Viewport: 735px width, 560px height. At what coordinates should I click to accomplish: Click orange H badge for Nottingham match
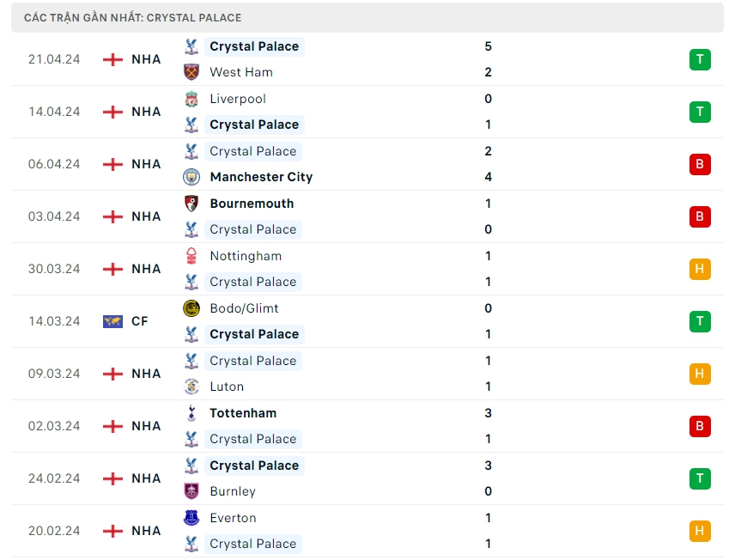(700, 269)
